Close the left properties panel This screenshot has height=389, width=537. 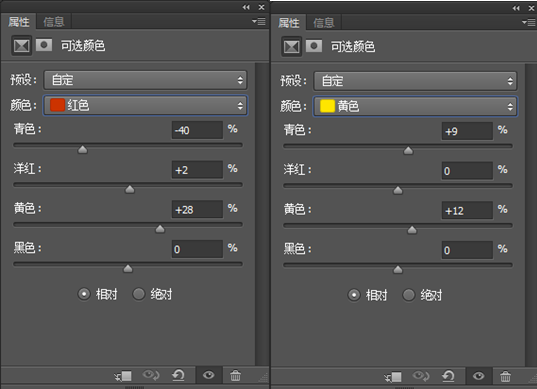261,7
